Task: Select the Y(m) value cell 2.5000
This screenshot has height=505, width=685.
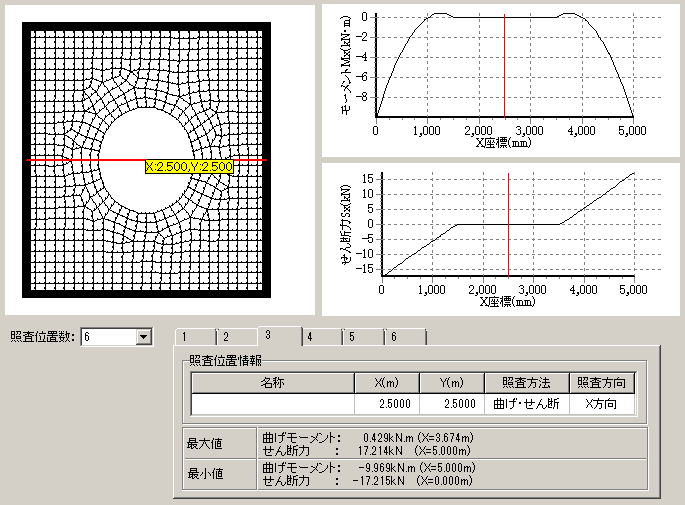Action: [451, 403]
